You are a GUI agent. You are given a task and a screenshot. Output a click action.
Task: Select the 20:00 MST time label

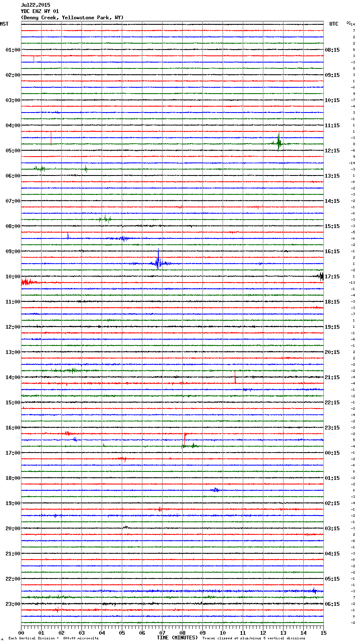[x=13, y=529]
